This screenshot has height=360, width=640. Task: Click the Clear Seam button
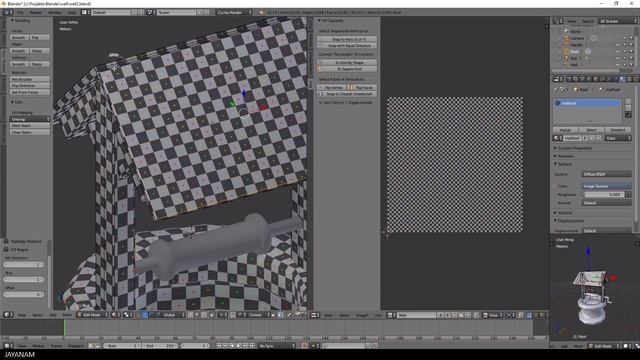30,132
